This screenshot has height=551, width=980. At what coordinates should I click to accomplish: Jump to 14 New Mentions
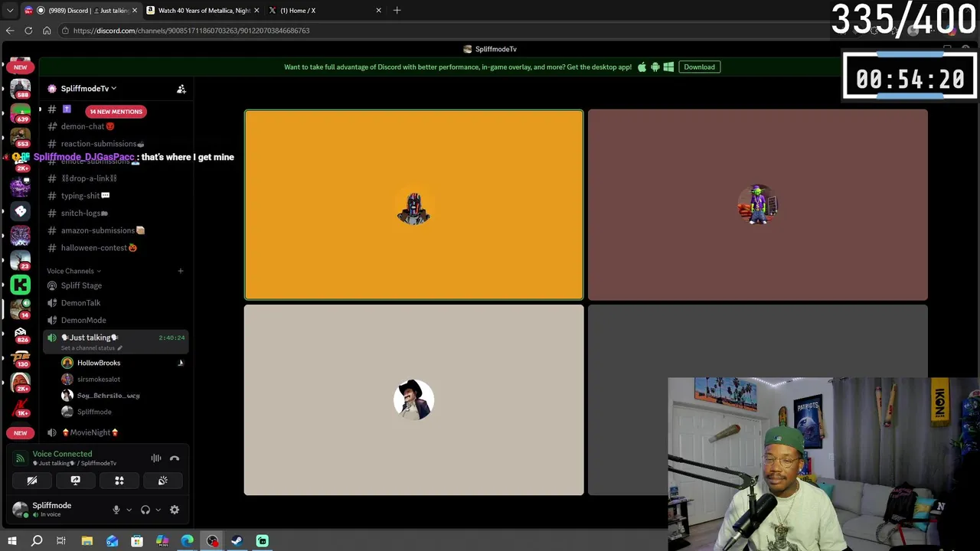[116, 112]
